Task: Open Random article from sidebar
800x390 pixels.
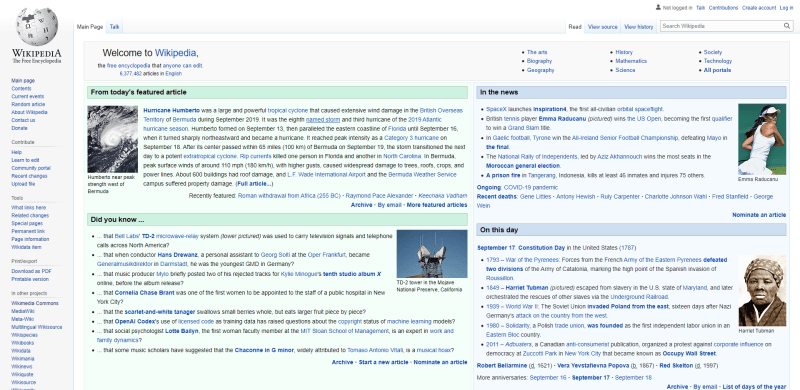Action: [x=28, y=104]
